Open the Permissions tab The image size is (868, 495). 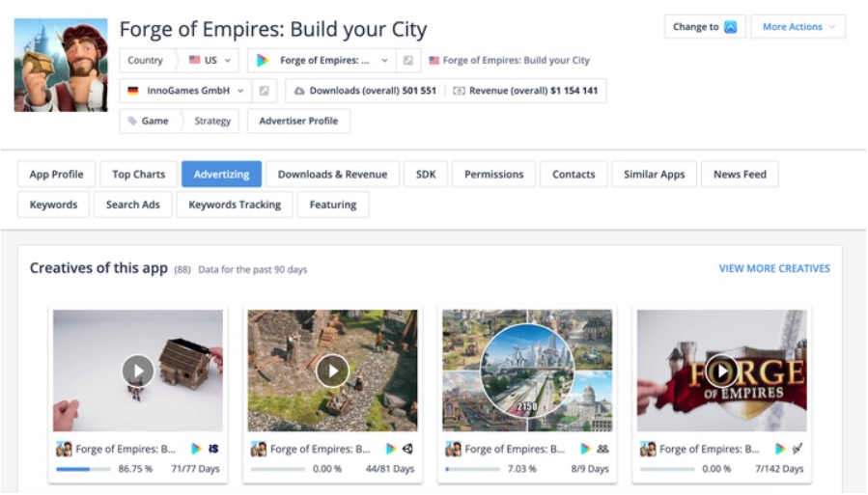point(493,175)
